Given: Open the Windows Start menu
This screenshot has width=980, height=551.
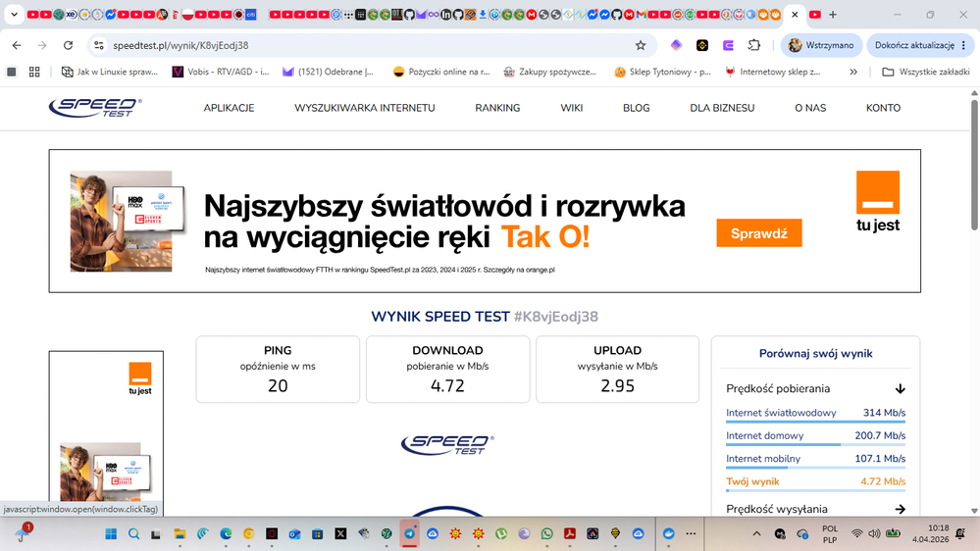Looking at the screenshot, I should (111, 533).
